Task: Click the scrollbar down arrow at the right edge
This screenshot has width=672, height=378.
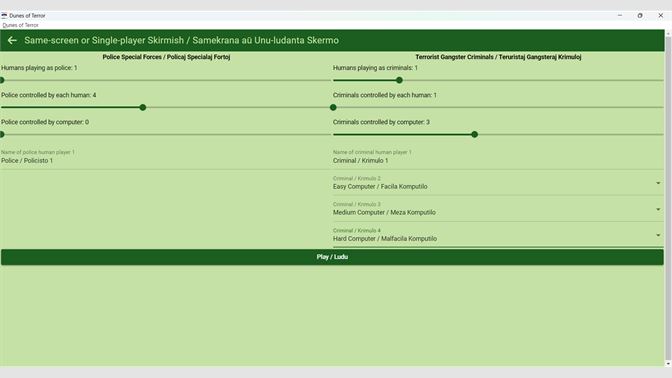Action: coord(668,364)
